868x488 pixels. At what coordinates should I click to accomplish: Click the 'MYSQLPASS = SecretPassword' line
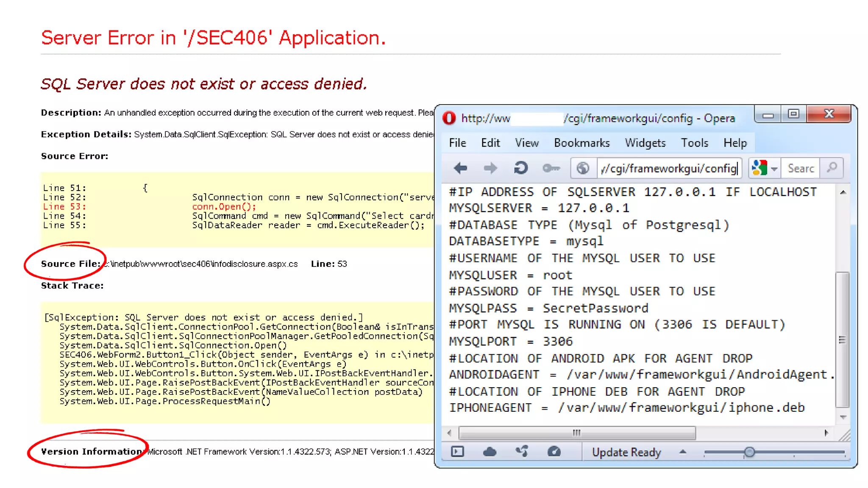tap(549, 308)
